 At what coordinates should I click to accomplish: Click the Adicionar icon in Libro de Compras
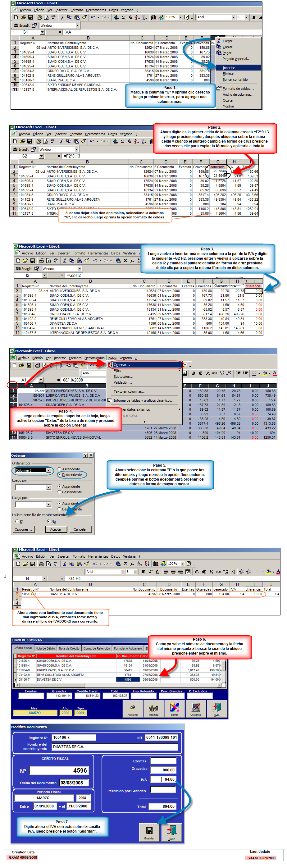133,709
